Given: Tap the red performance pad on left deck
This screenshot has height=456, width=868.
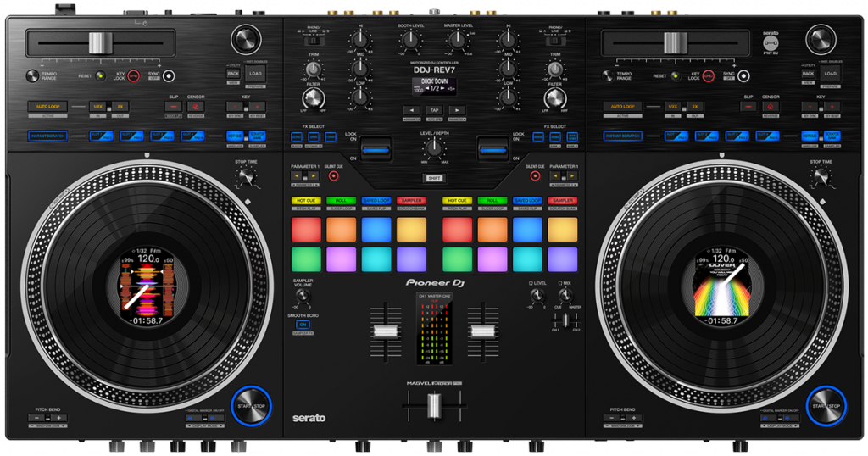Looking at the screenshot, I should coord(306,229).
